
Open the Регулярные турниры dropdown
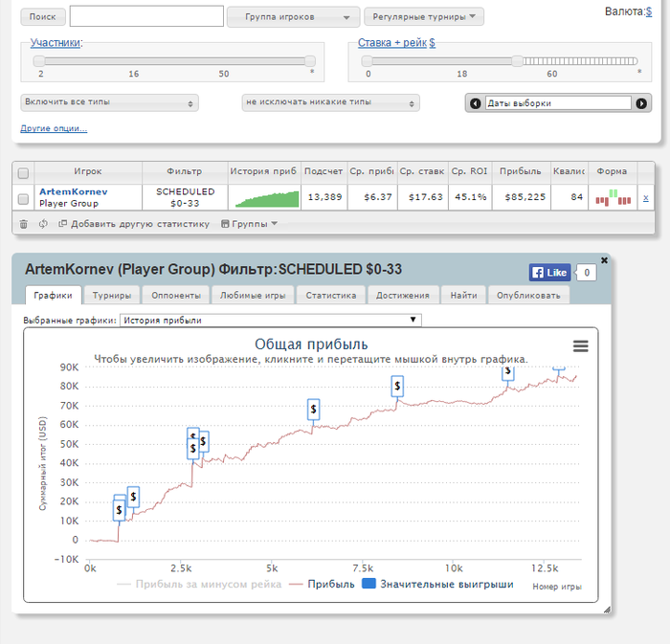pos(423,16)
